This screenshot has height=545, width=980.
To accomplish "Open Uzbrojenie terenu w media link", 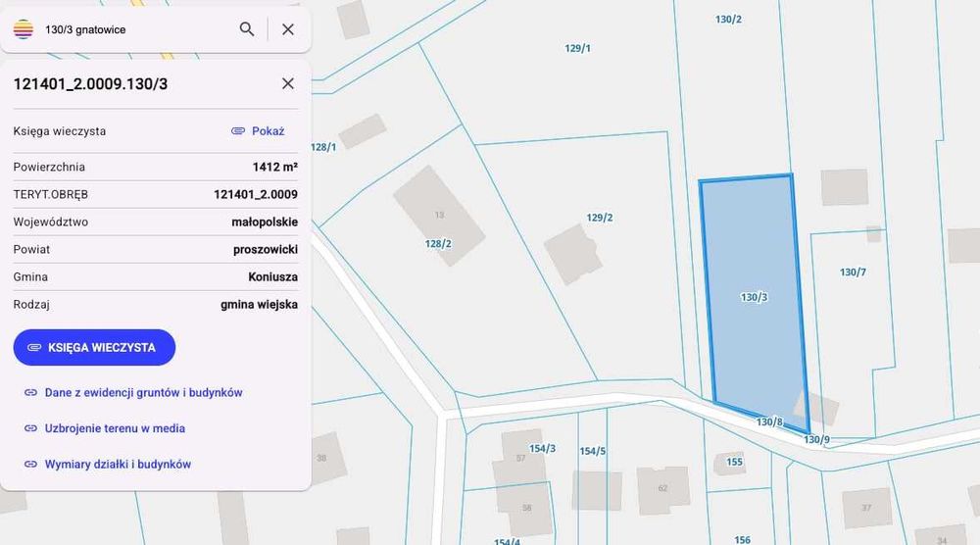I will click(x=115, y=428).
